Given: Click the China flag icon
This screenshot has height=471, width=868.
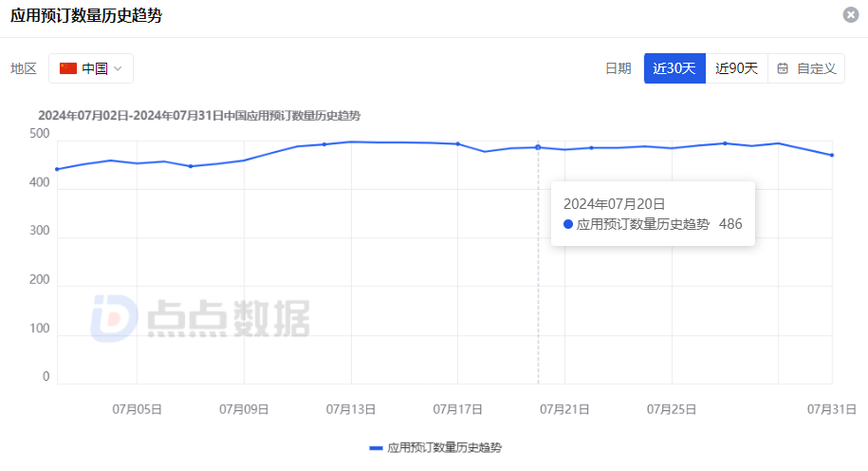Looking at the screenshot, I should click(68, 68).
